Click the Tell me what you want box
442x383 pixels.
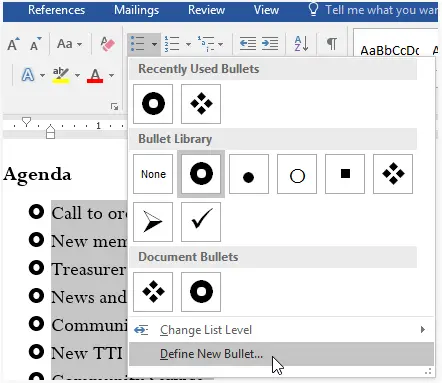381,10
